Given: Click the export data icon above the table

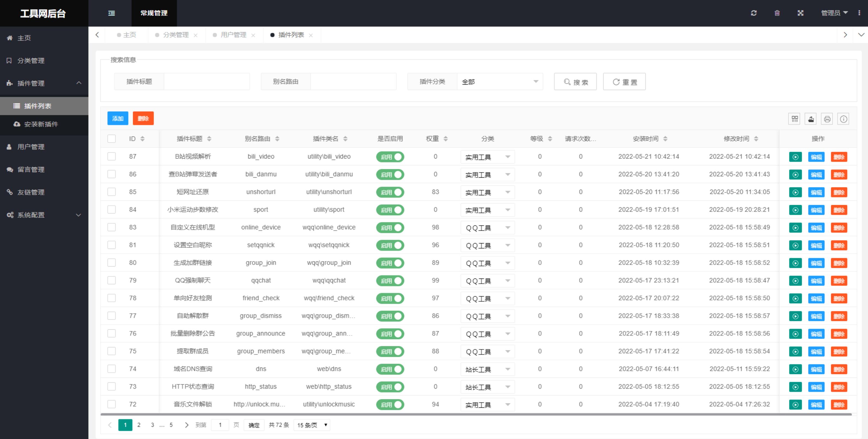Looking at the screenshot, I should (811, 119).
